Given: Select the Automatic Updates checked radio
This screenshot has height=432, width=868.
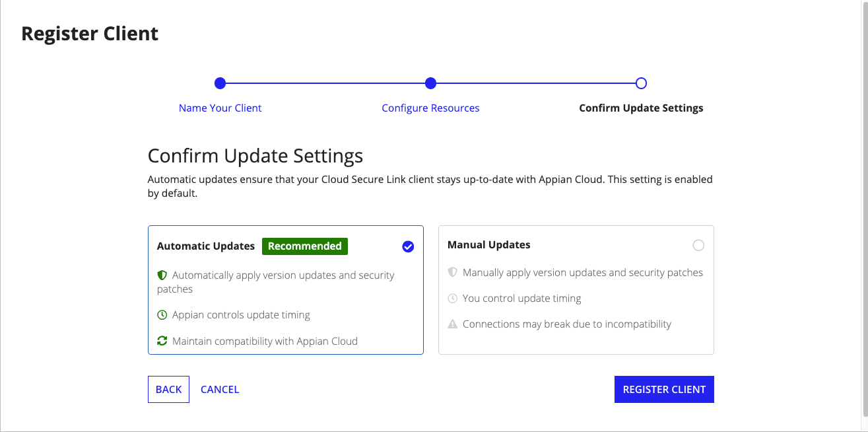Looking at the screenshot, I should (408, 246).
